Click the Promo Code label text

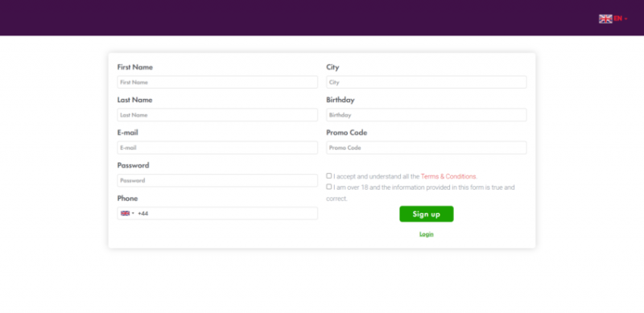347,133
